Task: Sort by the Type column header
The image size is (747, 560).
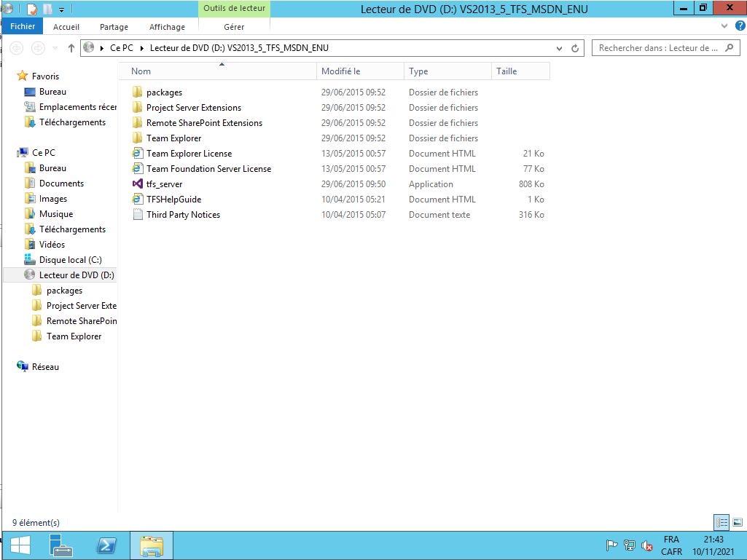Action: click(447, 71)
